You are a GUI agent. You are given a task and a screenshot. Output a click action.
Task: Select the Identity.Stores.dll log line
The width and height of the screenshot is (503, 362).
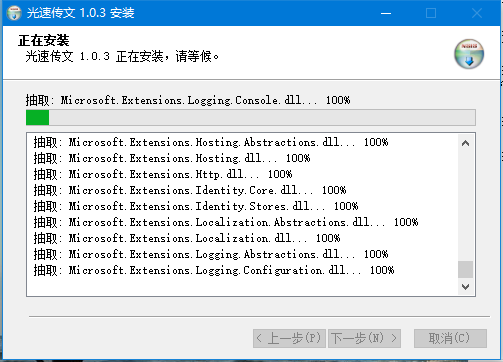pyautogui.click(x=196, y=206)
